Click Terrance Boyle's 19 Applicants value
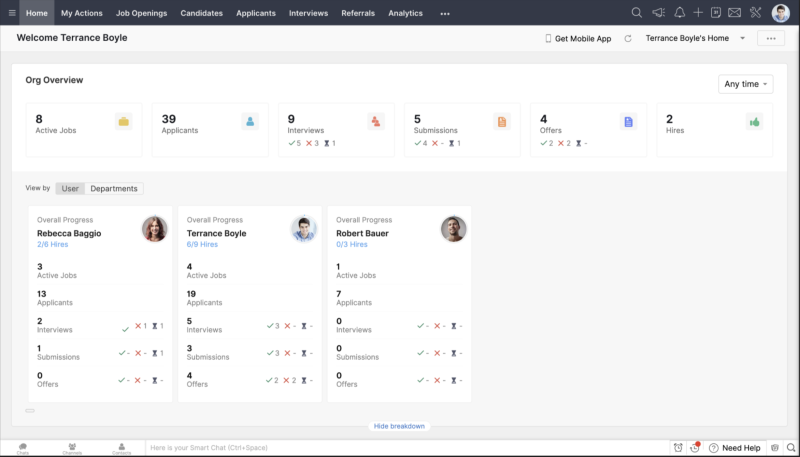 [191, 294]
